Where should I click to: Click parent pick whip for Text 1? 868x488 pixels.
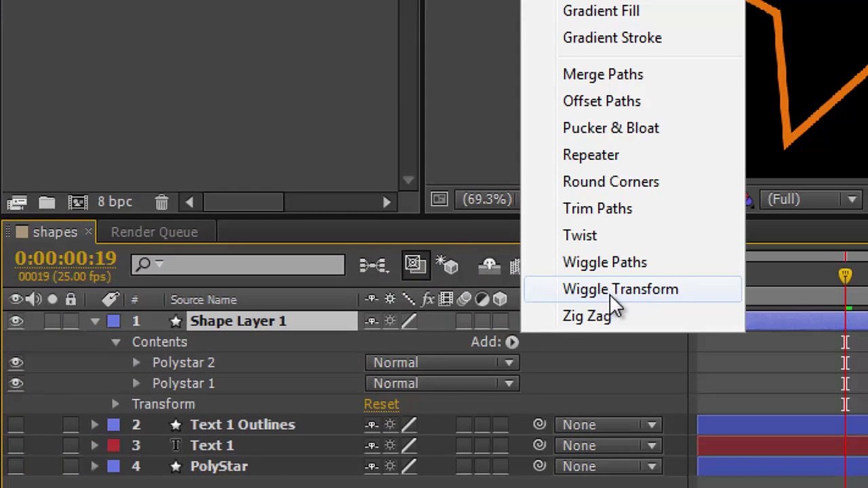point(540,445)
